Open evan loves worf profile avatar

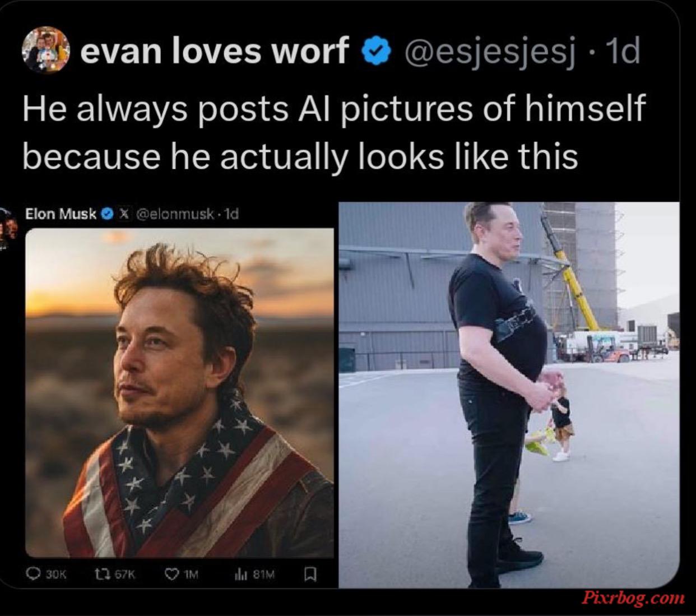pos(45,50)
